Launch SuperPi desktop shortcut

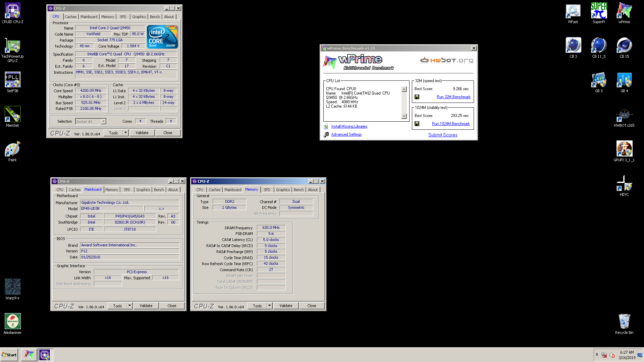pos(599,13)
